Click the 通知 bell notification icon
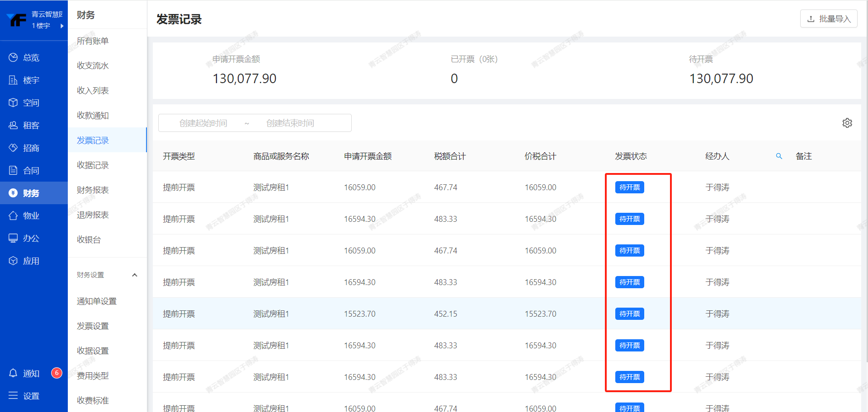This screenshot has height=412, width=868. point(13,373)
